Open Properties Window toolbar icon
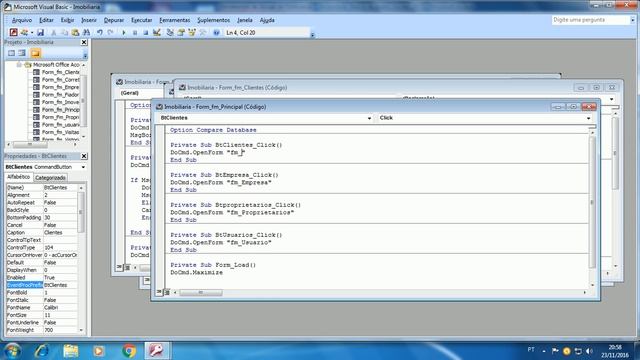Screen dimensions: 640x360 (181, 32)
